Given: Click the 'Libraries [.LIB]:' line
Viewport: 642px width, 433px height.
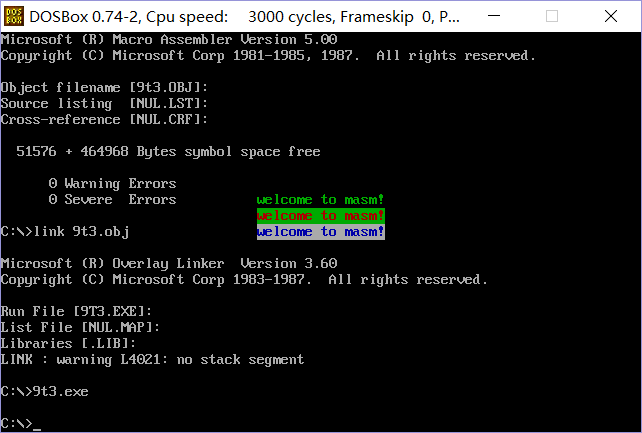Looking at the screenshot, I should pyautogui.click(x=68, y=343).
